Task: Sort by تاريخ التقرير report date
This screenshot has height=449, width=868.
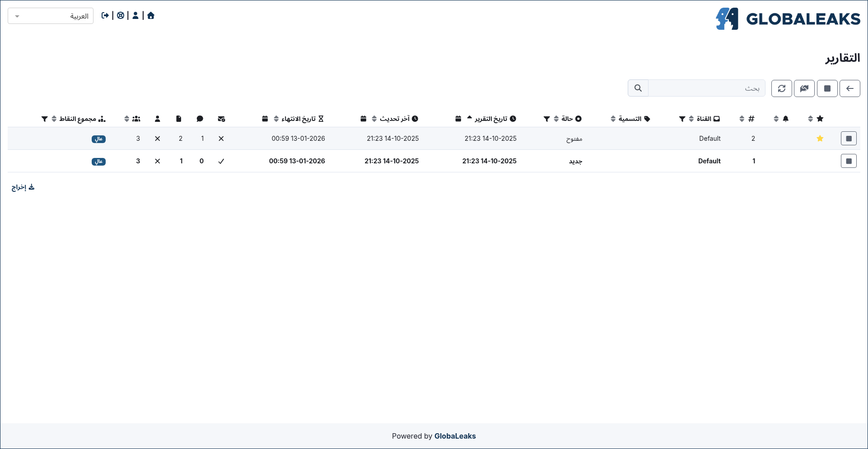Action: click(470, 118)
